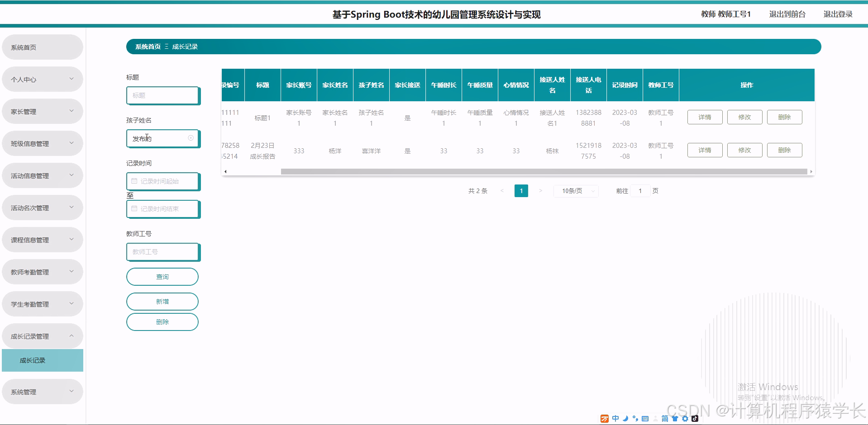Toggle Chinese/English input via 中 icon

pyautogui.click(x=615, y=418)
